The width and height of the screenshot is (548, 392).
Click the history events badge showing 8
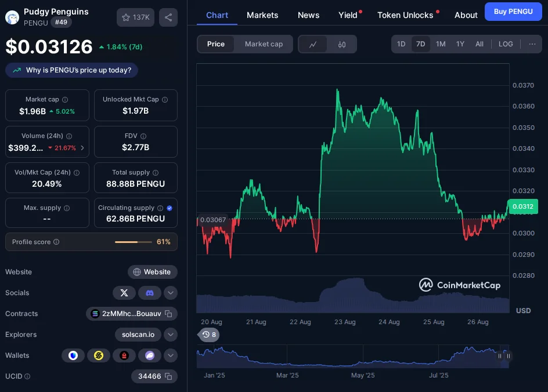pos(209,335)
